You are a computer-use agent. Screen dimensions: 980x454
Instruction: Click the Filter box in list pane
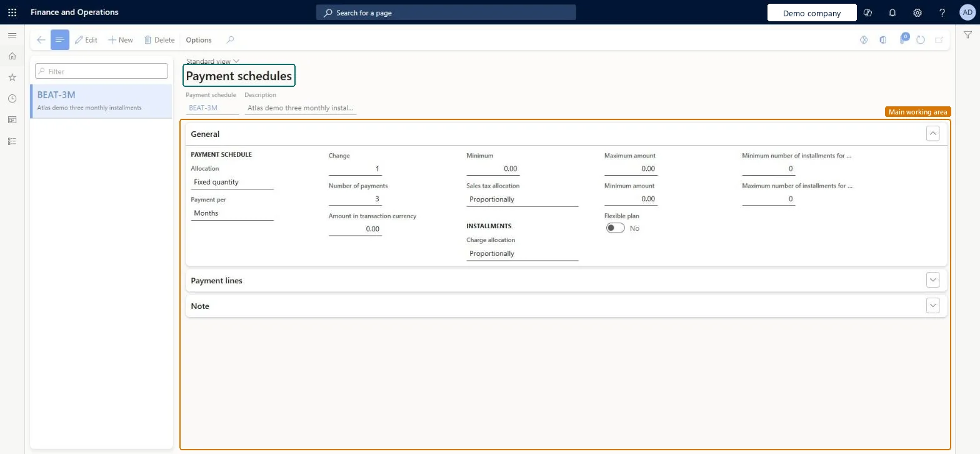101,71
